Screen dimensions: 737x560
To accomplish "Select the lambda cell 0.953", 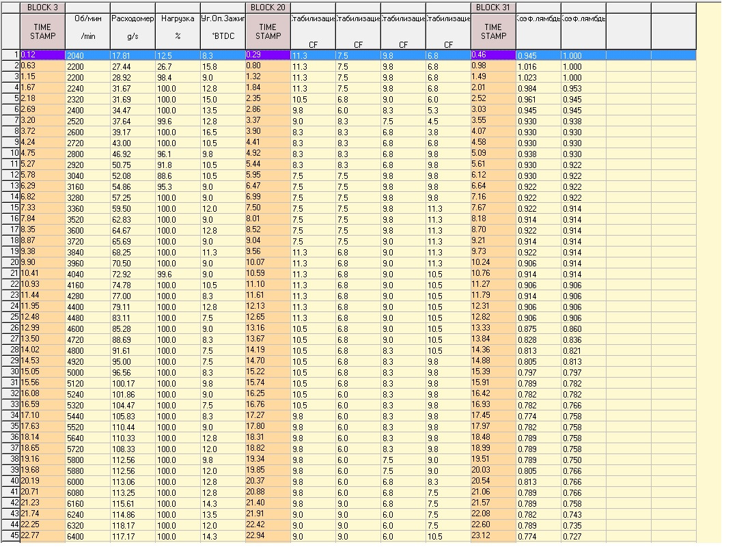I will pyautogui.click(x=583, y=88).
